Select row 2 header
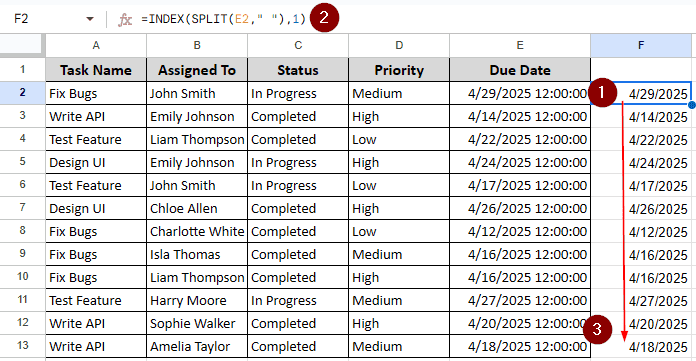This screenshot has height=361, width=696. click(23, 93)
